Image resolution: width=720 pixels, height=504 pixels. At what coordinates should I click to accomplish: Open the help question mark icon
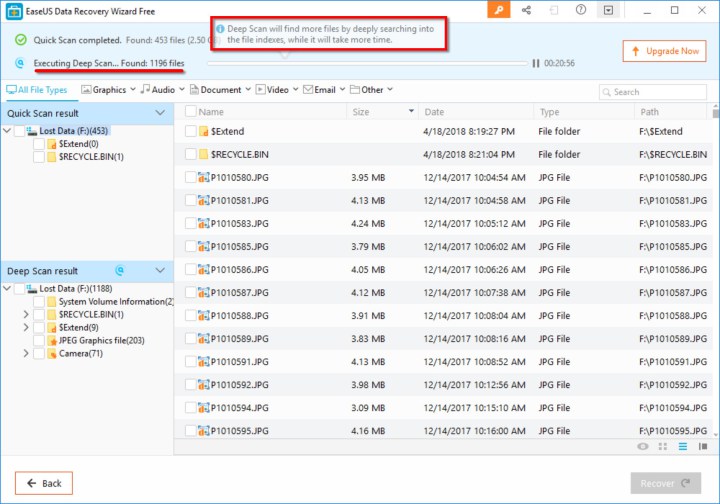(x=582, y=10)
